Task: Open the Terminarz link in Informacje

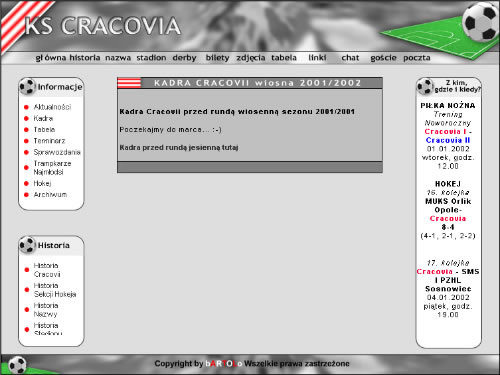Action: 49,141
